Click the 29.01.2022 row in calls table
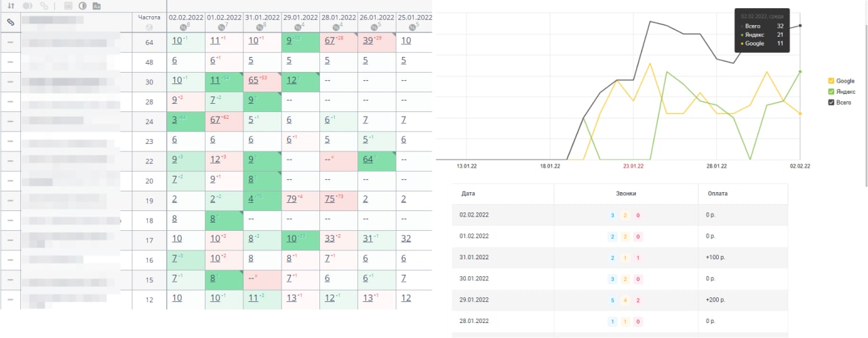This screenshot has height=338, width=868. tap(619, 301)
